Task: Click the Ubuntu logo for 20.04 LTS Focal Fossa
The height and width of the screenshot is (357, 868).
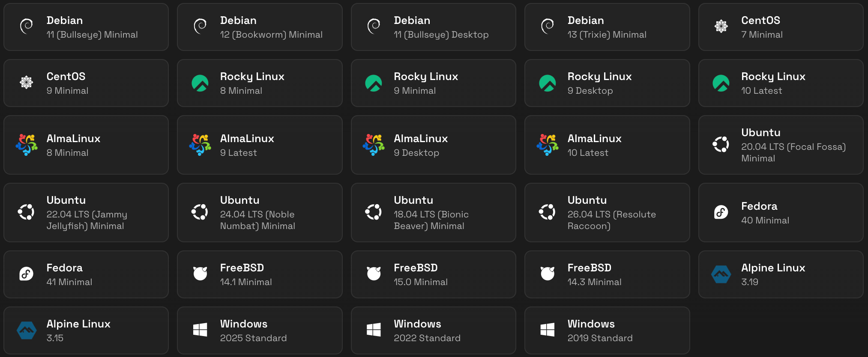Action: click(721, 144)
